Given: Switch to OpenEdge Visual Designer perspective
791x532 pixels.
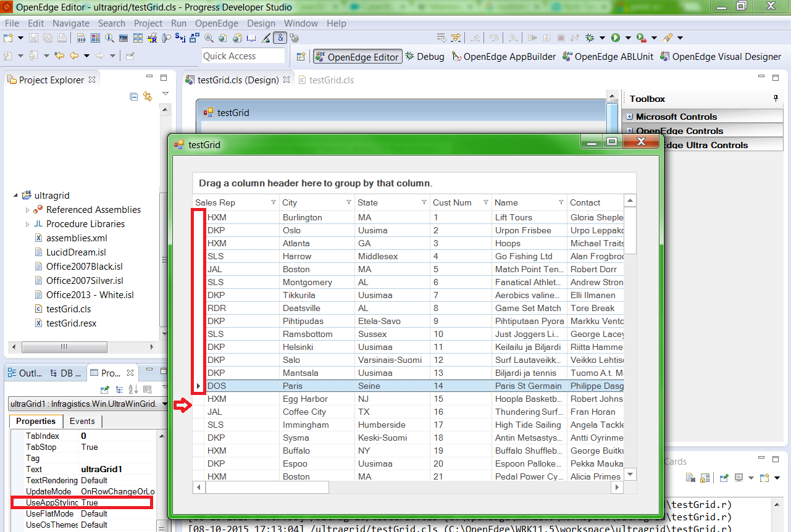Looking at the screenshot, I should click(721, 56).
